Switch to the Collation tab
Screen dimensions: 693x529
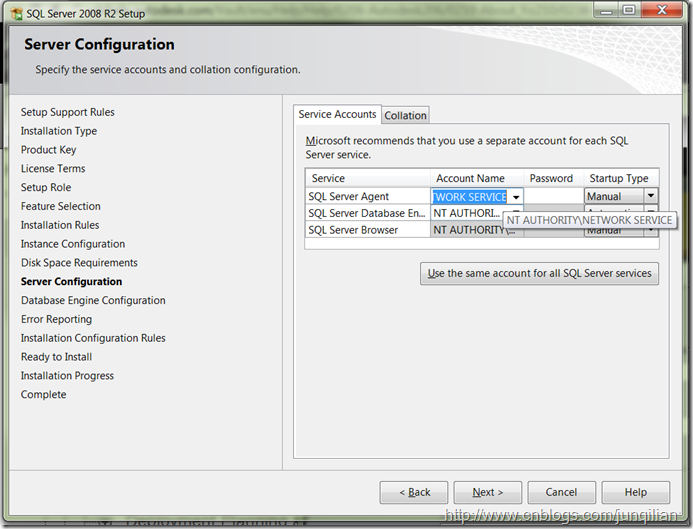pyautogui.click(x=405, y=115)
